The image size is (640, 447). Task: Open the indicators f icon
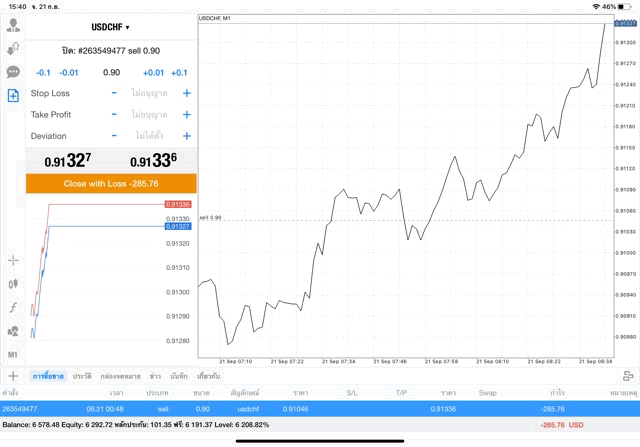click(x=13, y=307)
